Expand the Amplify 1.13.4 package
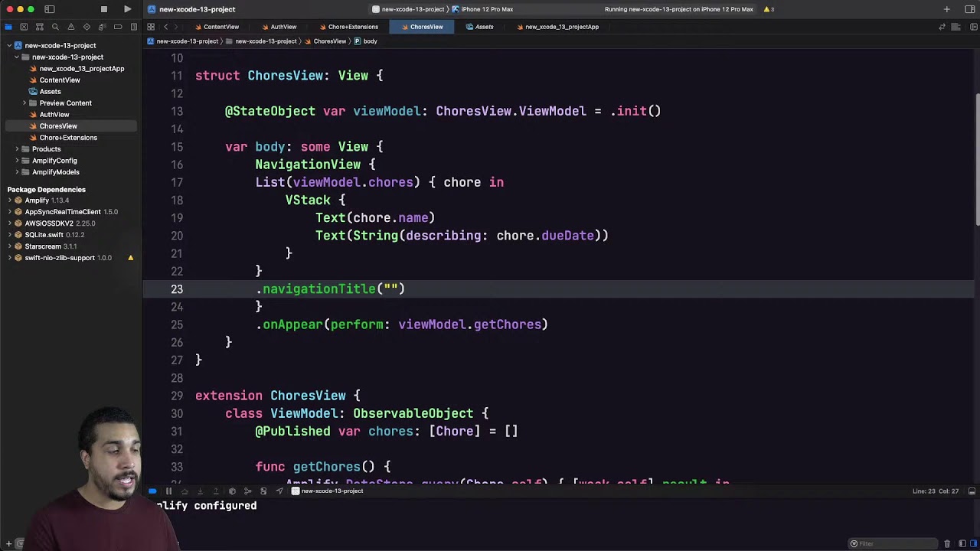 click(x=9, y=201)
